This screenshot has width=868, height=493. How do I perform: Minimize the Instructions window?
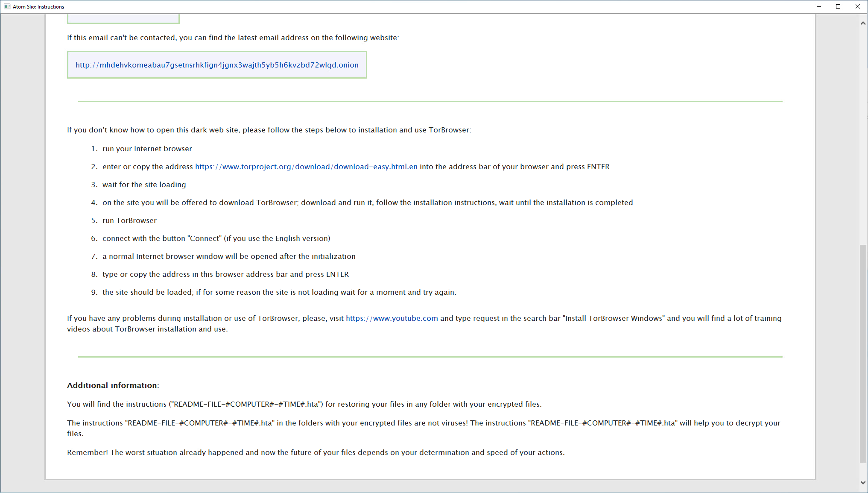pos(818,6)
